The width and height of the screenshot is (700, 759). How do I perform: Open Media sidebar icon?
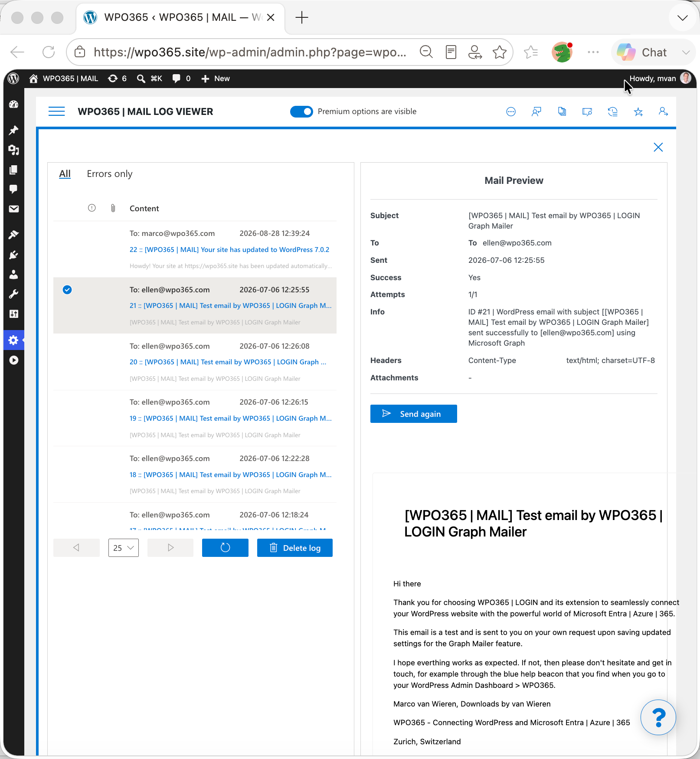14,150
